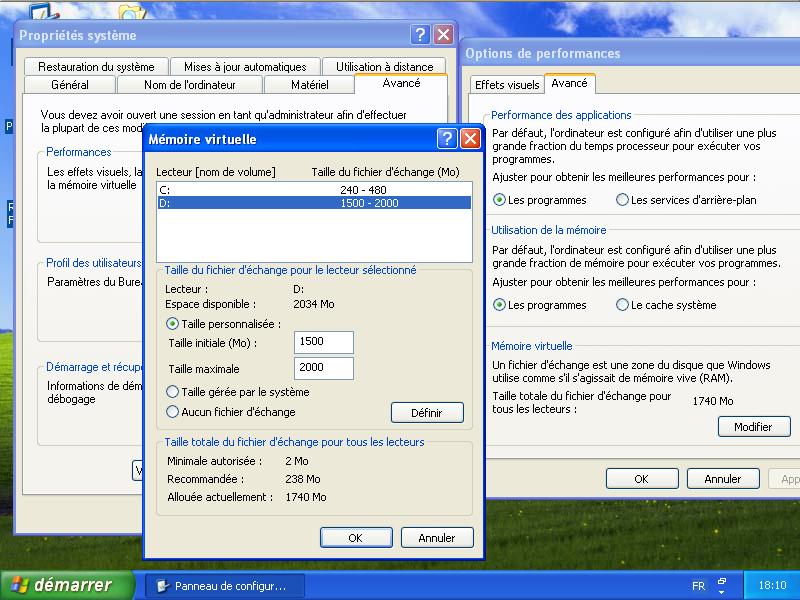Click the help icon in Propriétés système title bar
This screenshot has width=800, height=600.
click(421, 35)
